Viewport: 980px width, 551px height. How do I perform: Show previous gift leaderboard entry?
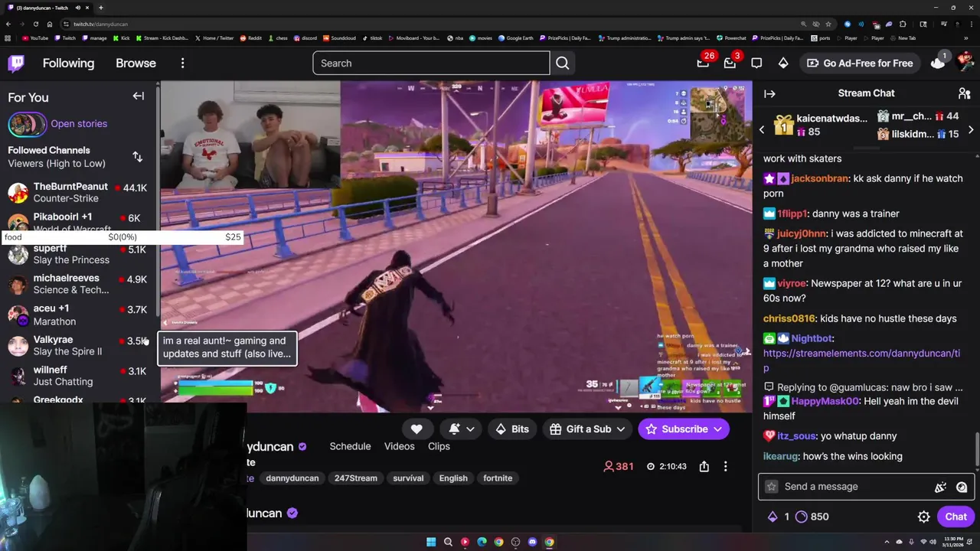(x=762, y=130)
